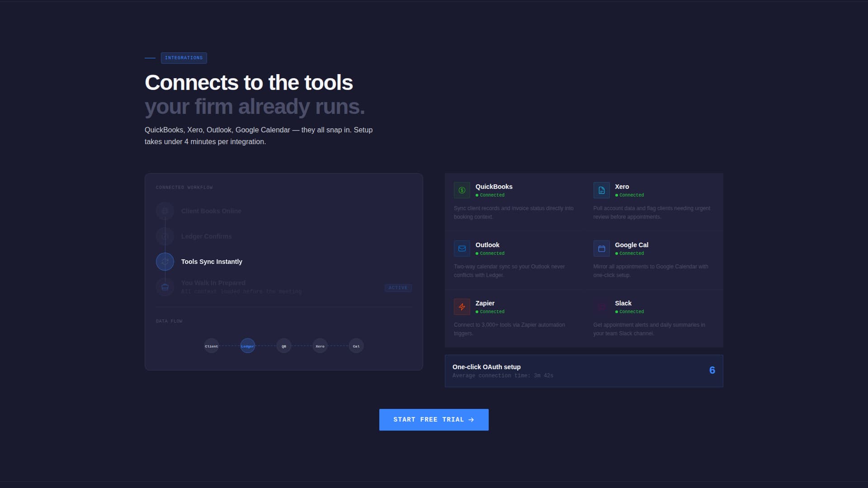The width and height of the screenshot is (868, 488).
Task: Open the One-click OAuth setup panel
Action: coord(584,371)
